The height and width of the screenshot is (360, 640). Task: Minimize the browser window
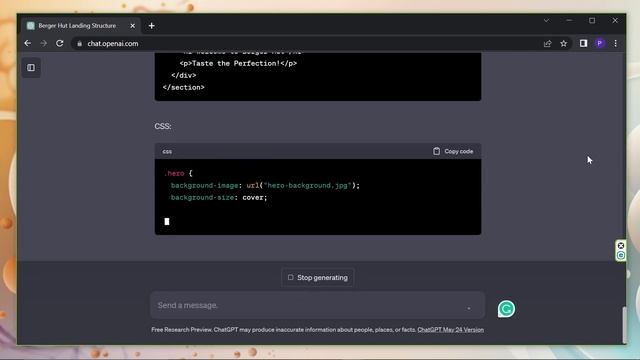569,20
